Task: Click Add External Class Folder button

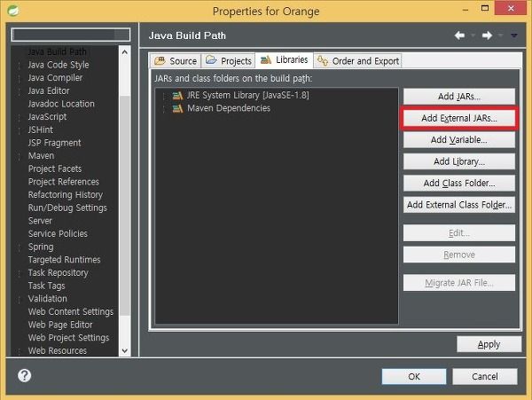Action: pyautogui.click(x=459, y=205)
